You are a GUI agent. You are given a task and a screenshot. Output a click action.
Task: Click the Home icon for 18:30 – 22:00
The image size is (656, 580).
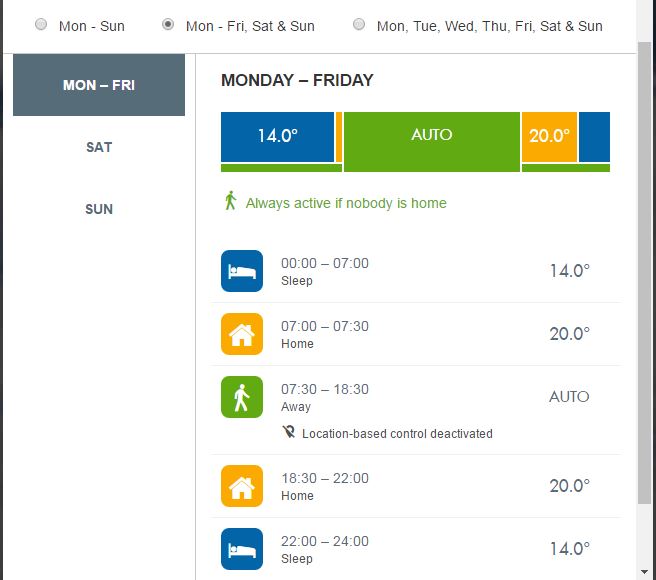pyautogui.click(x=242, y=486)
